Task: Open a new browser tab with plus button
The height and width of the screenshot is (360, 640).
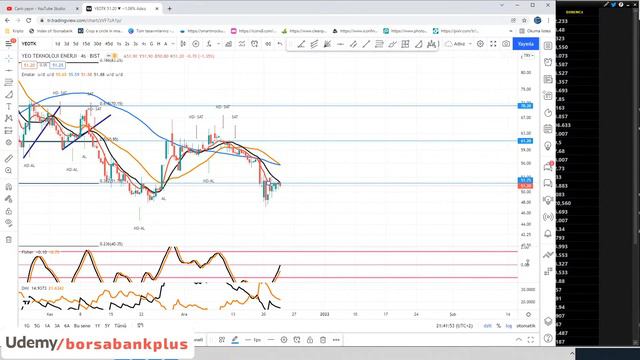Action: pos(169,8)
